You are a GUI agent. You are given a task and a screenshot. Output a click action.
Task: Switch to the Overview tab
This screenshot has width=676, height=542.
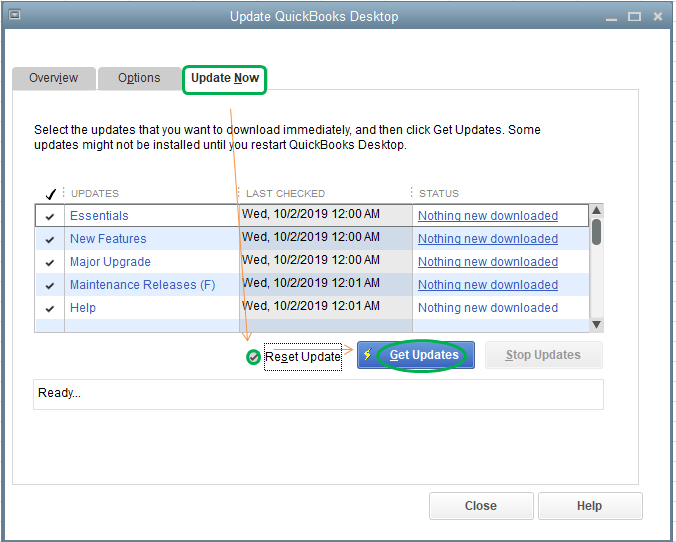pyautogui.click(x=53, y=78)
